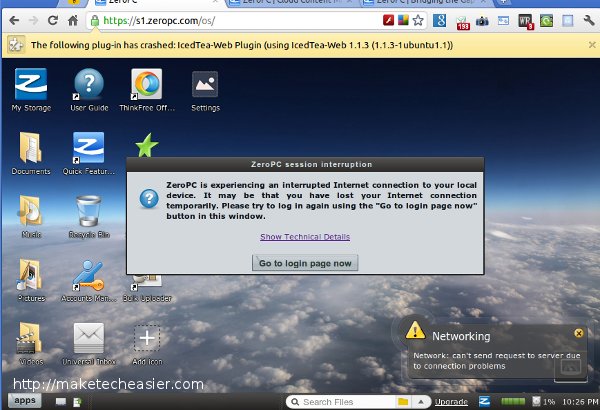The width and height of the screenshot is (600, 410).
Task: Click the ZeroPC tray icon
Action: [484, 402]
